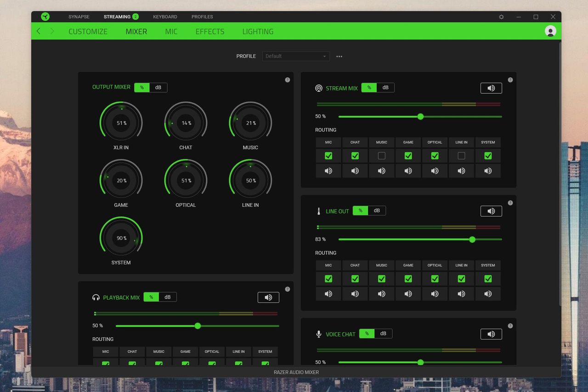The image size is (588, 392).
Task: Switch to the Customize section
Action: pyautogui.click(x=88, y=32)
